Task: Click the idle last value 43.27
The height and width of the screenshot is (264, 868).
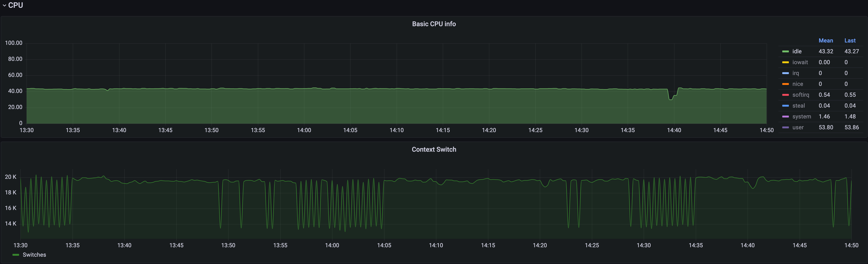Action: point(852,51)
